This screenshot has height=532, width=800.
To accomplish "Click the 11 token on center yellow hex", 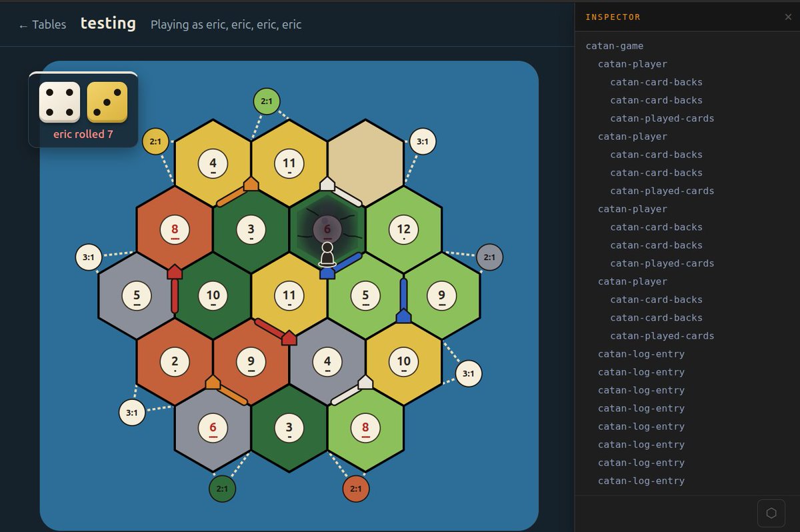I will tap(289, 295).
